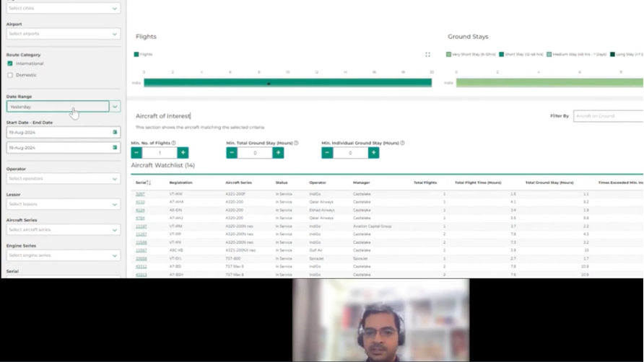
Task: Open serial 3267 aircraft link
Action: [x=140, y=194]
